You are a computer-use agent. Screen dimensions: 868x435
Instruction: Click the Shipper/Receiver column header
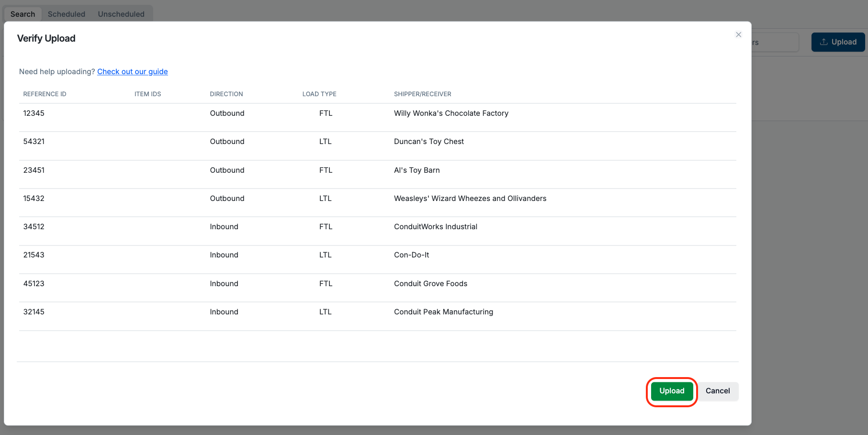[422, 94]
